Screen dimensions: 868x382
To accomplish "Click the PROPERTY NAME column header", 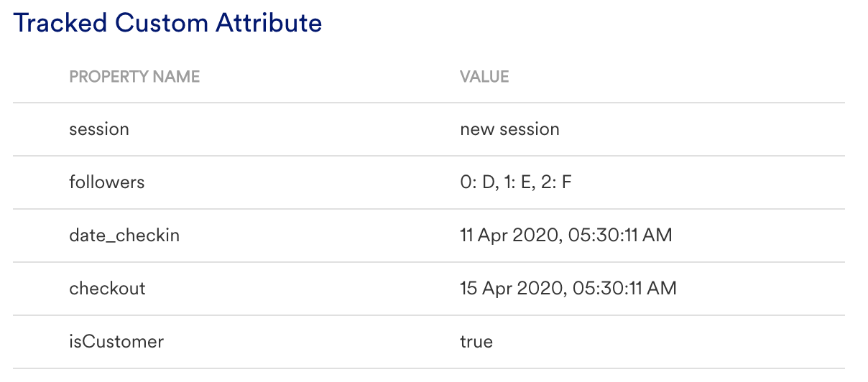I will [x=134, y=76].
